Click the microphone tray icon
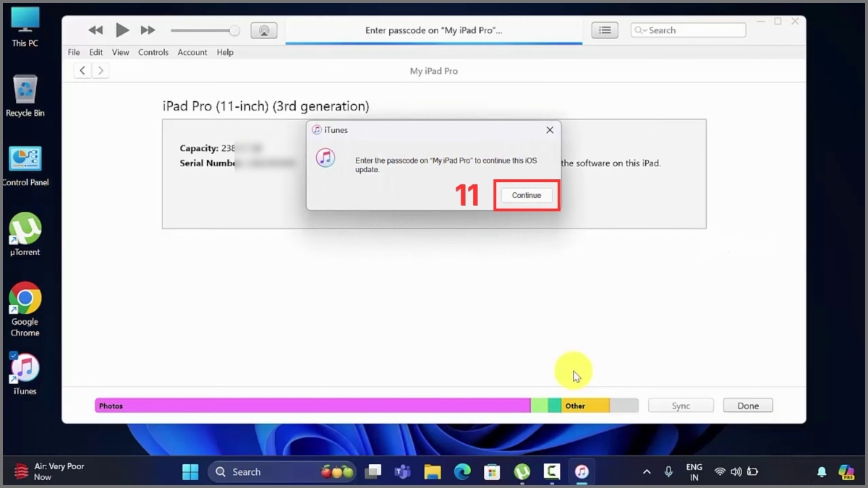Image resolution: width=868 pixels, height=488 pixels. pyautogui.click(x=668, y=472)
